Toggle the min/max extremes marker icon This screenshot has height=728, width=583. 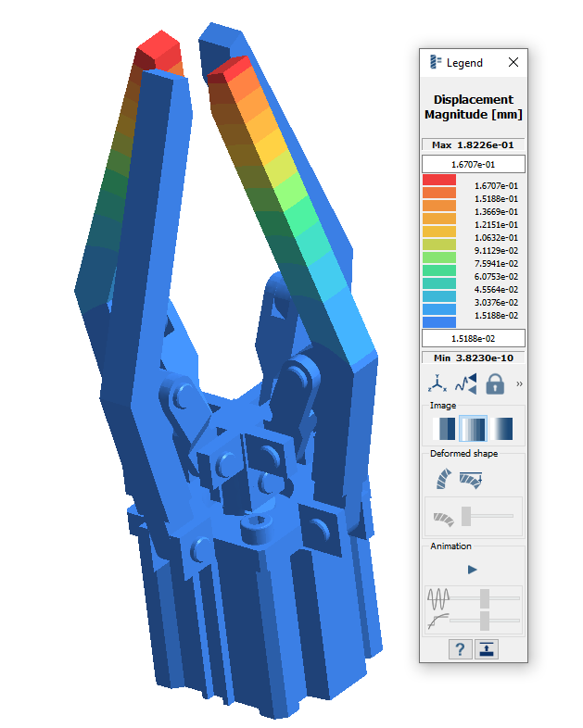(x=466, y=384)
